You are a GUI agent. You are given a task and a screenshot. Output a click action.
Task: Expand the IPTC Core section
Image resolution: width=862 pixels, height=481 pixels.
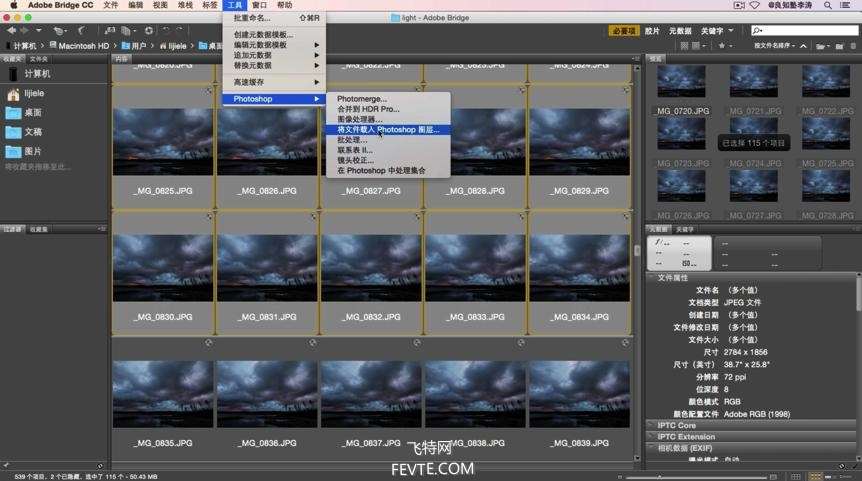tap(652, 425)
